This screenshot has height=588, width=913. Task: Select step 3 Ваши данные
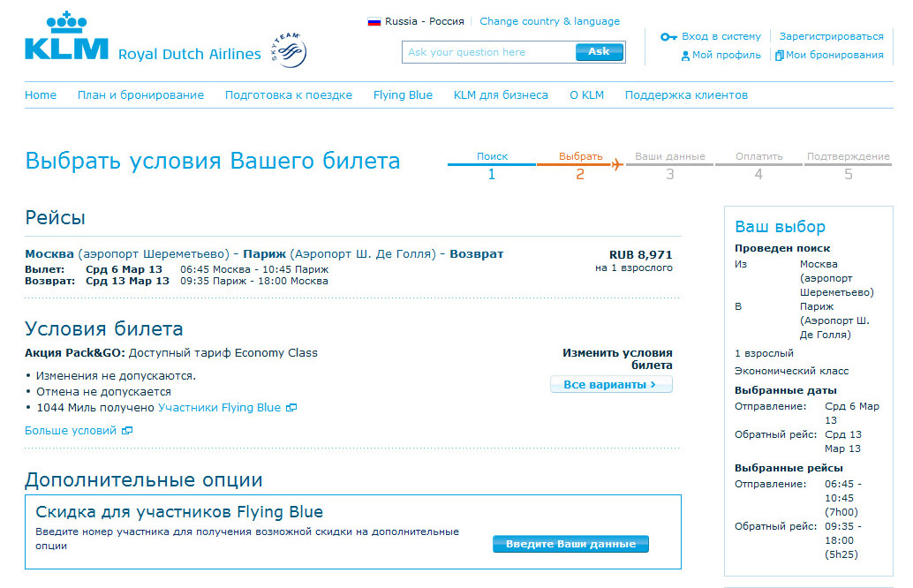coord(670,165)
